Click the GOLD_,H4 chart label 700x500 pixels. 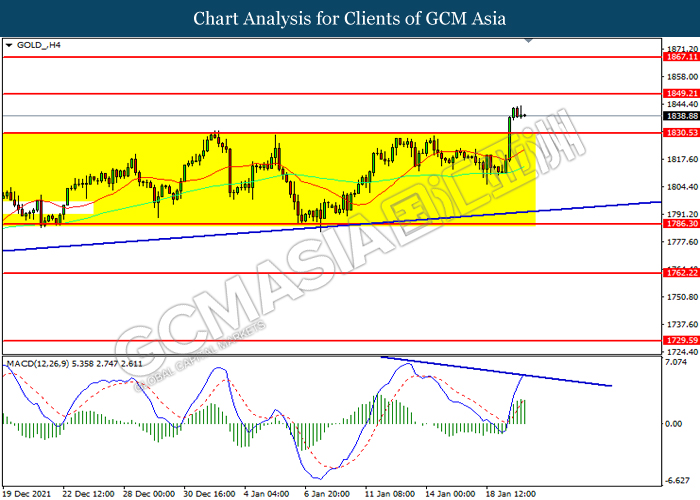[38, 45]
